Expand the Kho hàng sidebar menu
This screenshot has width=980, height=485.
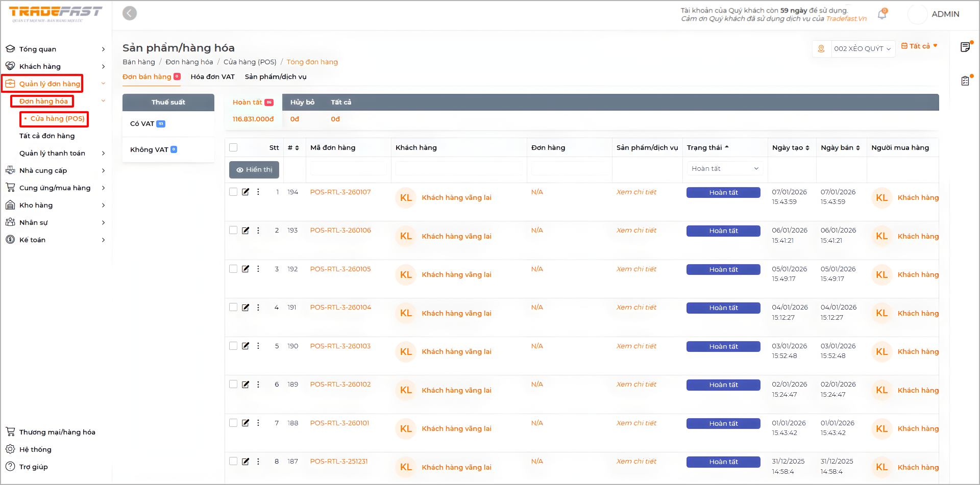pyautogui.click(x=55, y=206)
